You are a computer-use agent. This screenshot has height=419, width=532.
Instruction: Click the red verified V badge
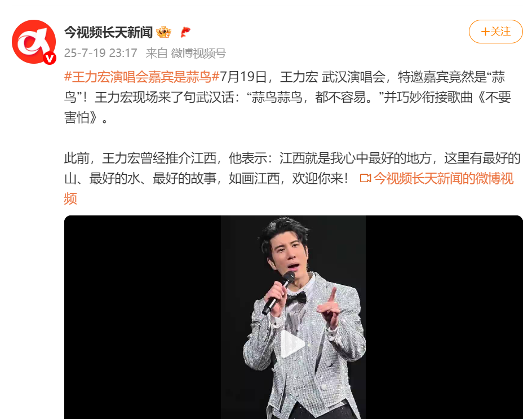pyautogui.click(x=50, y=59)
